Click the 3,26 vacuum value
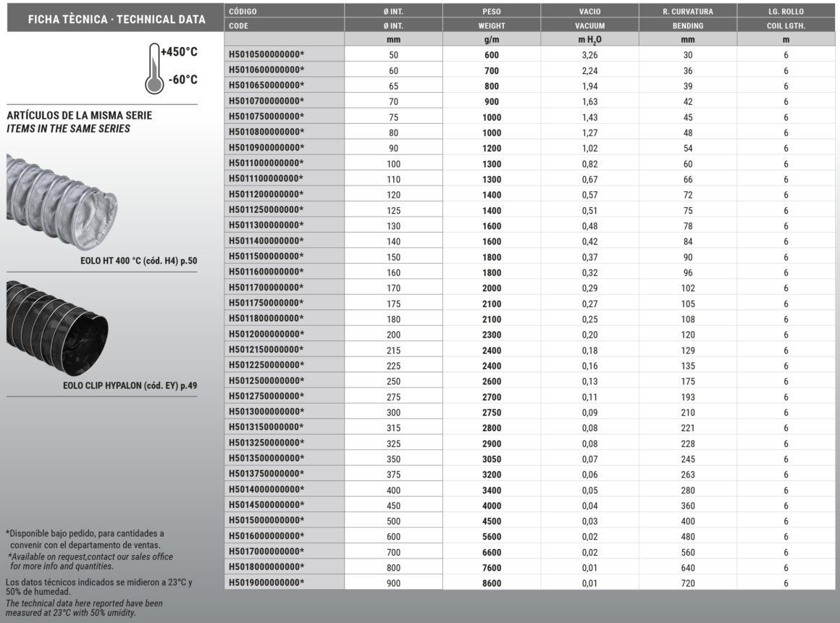This screenshot has height=623, width=840. (589, 54)
